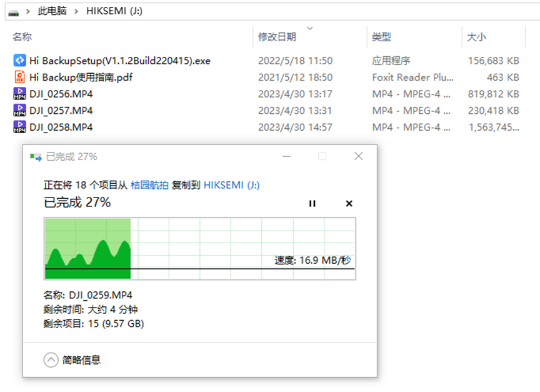
Task: Click the PDF icon of Hi Backup使用指南
Action: (x=19, y=78)
